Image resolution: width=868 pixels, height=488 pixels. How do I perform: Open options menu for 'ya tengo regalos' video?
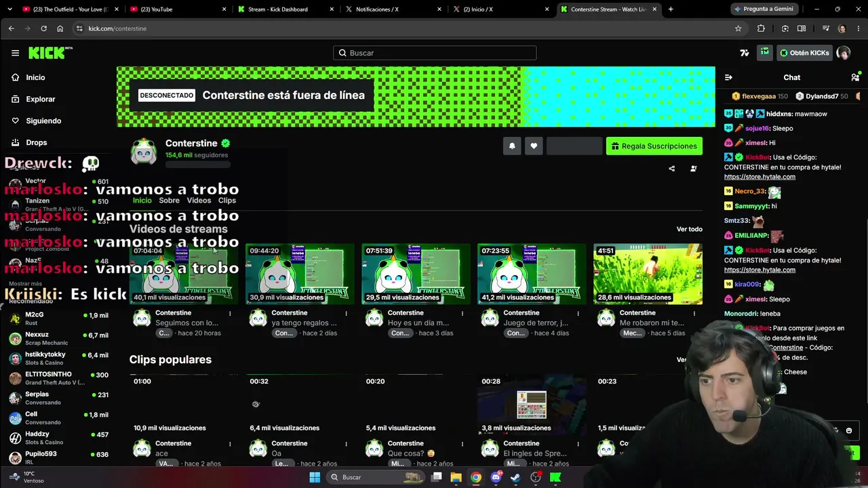pyautogui.click(x=346, y=313)
